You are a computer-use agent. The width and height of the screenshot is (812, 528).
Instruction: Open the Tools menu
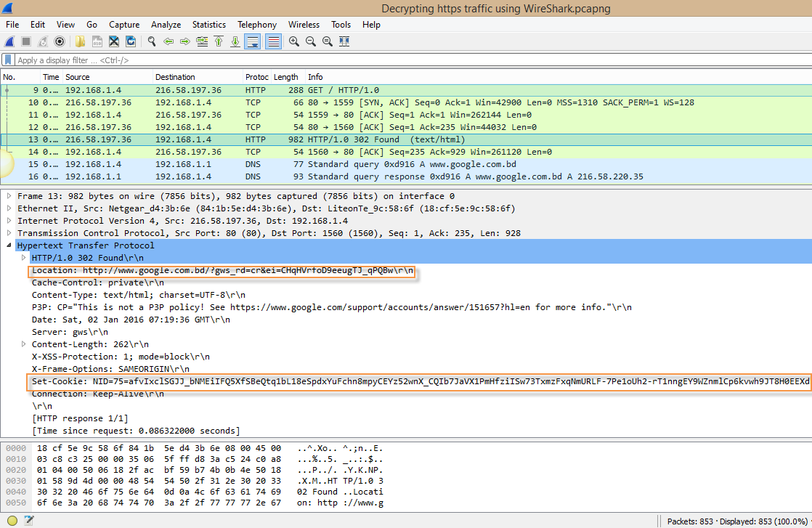[x=341, y=24]
